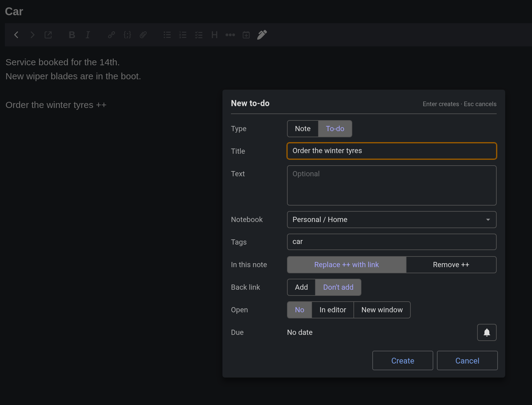Select the To-do type option

click(335, 129)
